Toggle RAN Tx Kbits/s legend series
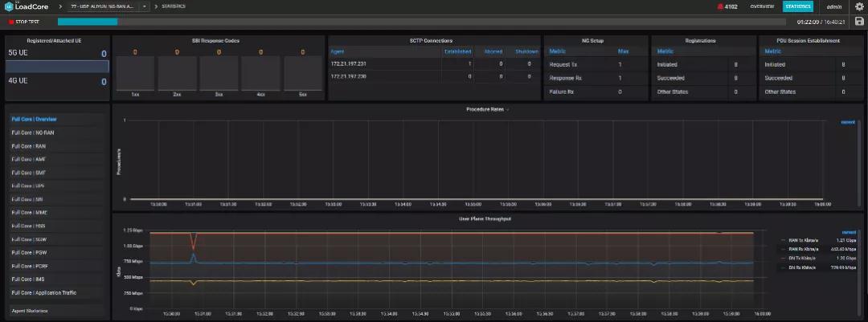This screenshot has width=868, height=322. (804, 240)
